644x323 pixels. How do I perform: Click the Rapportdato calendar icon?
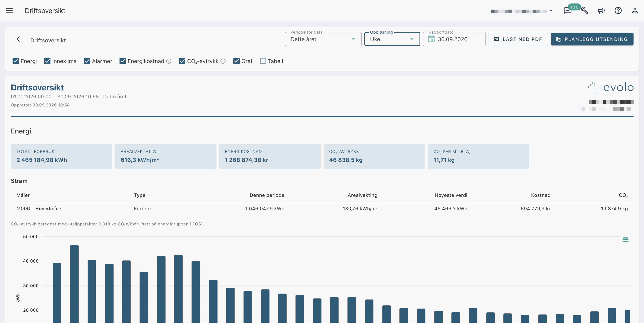coord(431,39)
